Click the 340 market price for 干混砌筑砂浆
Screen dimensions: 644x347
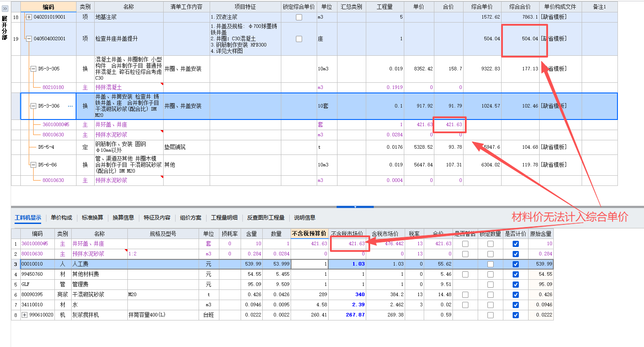tap(347, 295)
